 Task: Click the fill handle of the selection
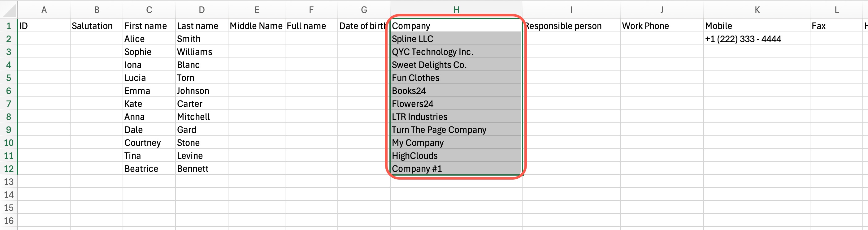point(522,174)
